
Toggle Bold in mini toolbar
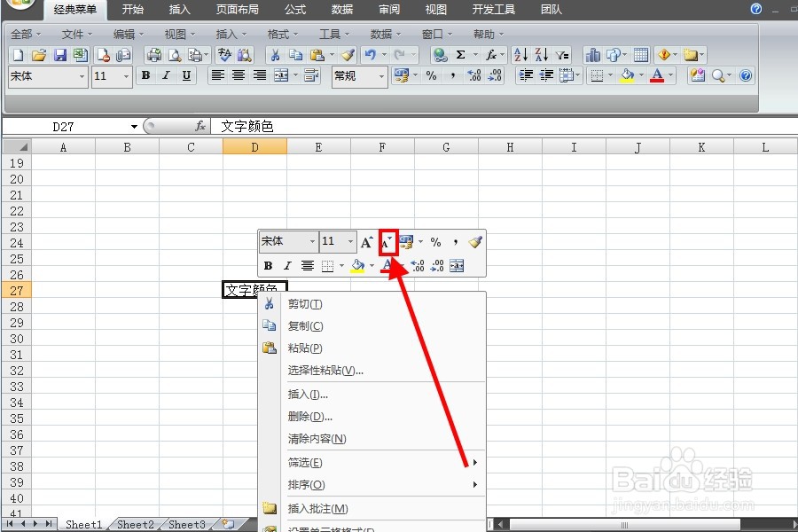pos(268,266)
